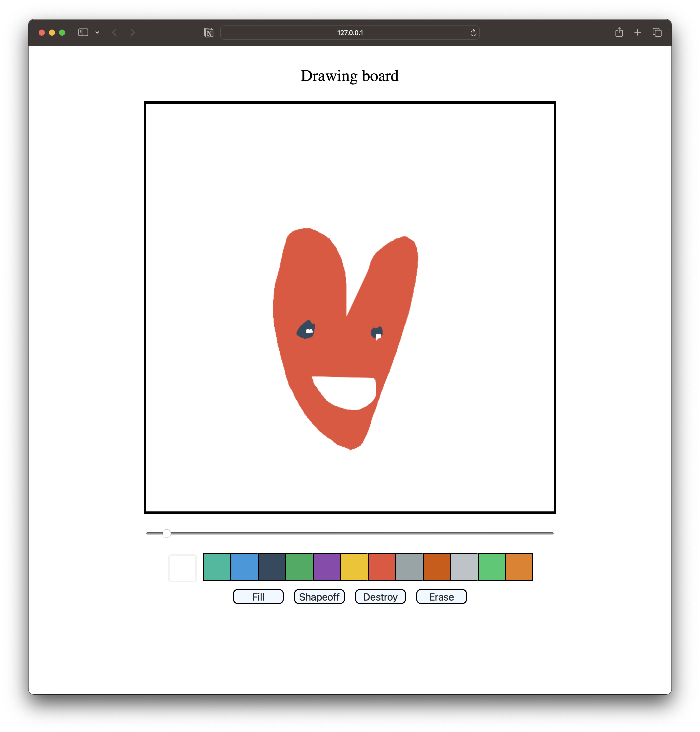Open the sidebar options dropdown chevron
Viewport: 700px width, 732px height.
point(97,33)
